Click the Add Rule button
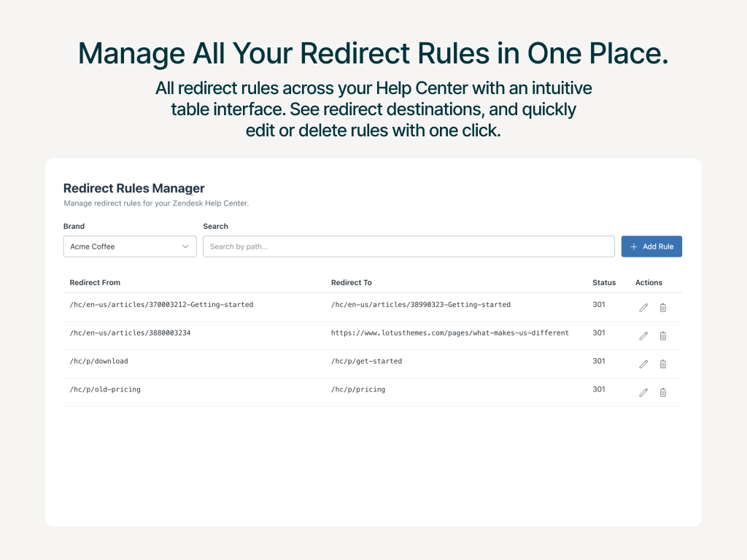 (x=651, y=246)
